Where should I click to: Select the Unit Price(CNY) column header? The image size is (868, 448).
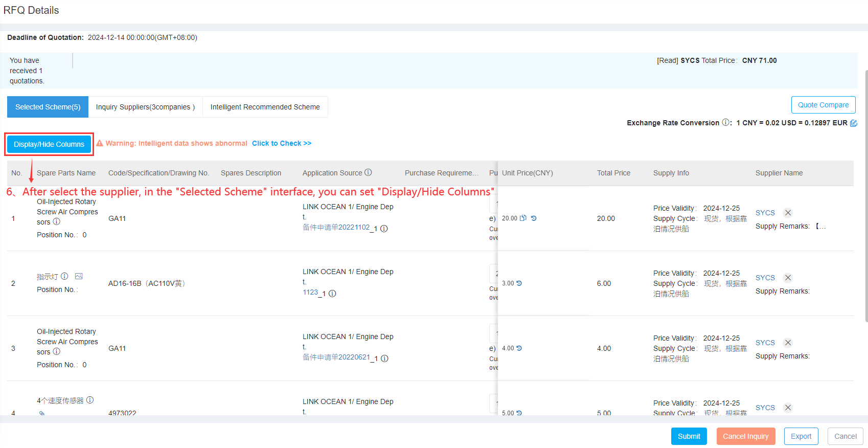pos(528,173)
